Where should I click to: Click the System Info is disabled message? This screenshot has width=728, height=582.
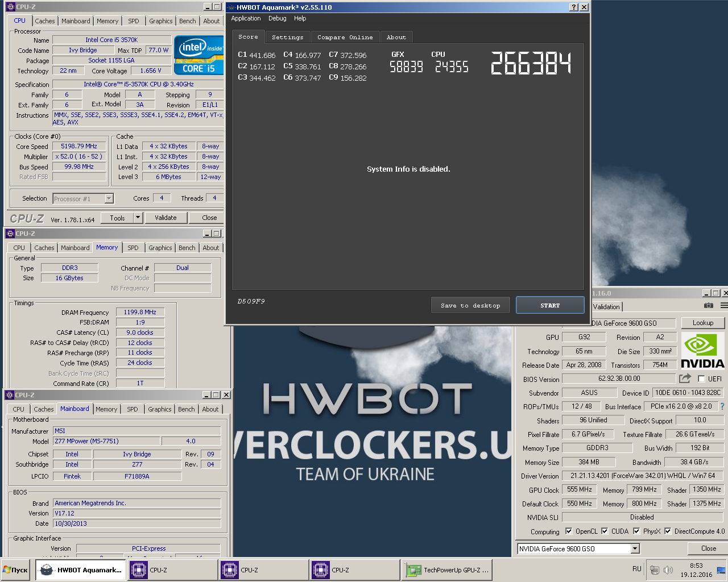click(x=408, y=169)
